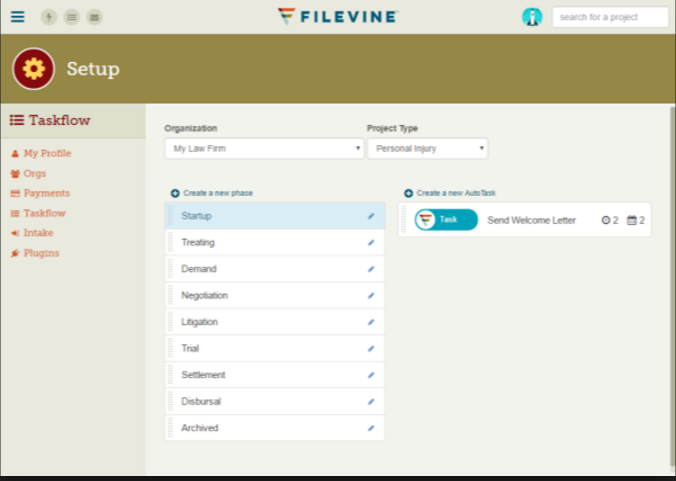
Task: Click Create a new phase link
Action: click(x=218, y=193)
